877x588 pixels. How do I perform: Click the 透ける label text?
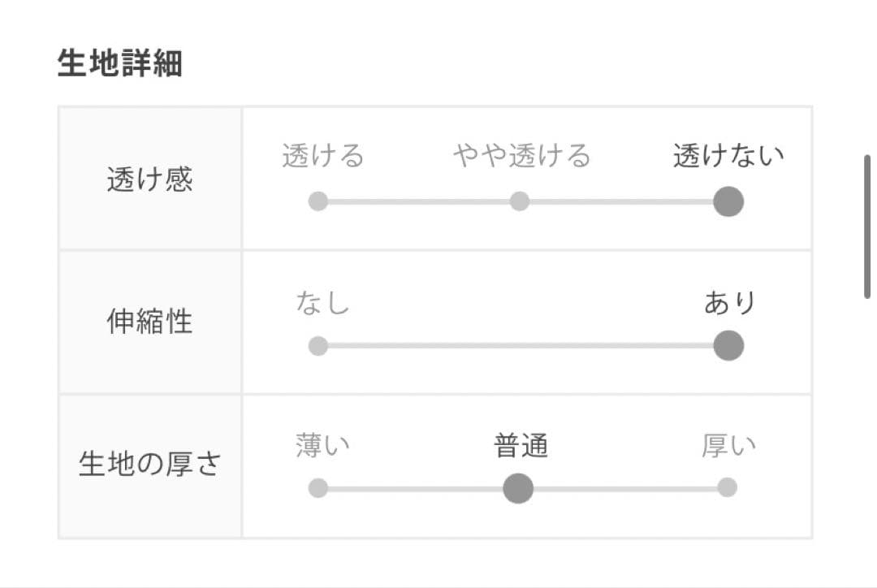(323, 156)
